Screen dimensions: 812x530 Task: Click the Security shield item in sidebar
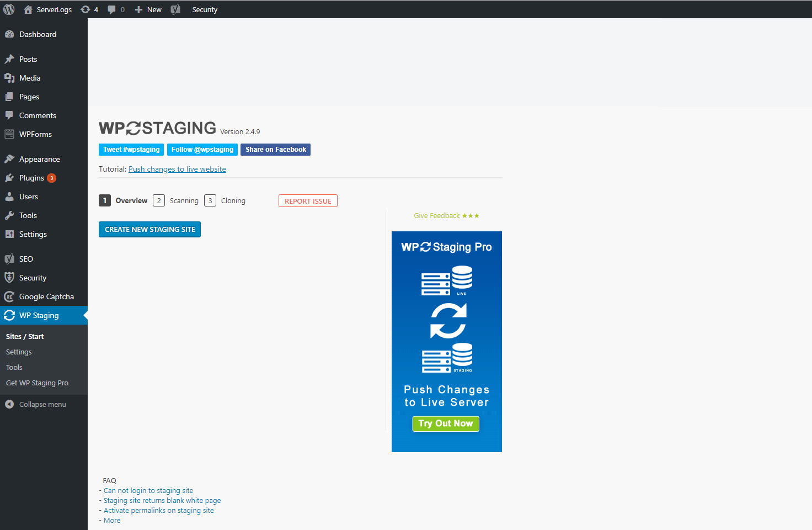click(x=33, y=278)
